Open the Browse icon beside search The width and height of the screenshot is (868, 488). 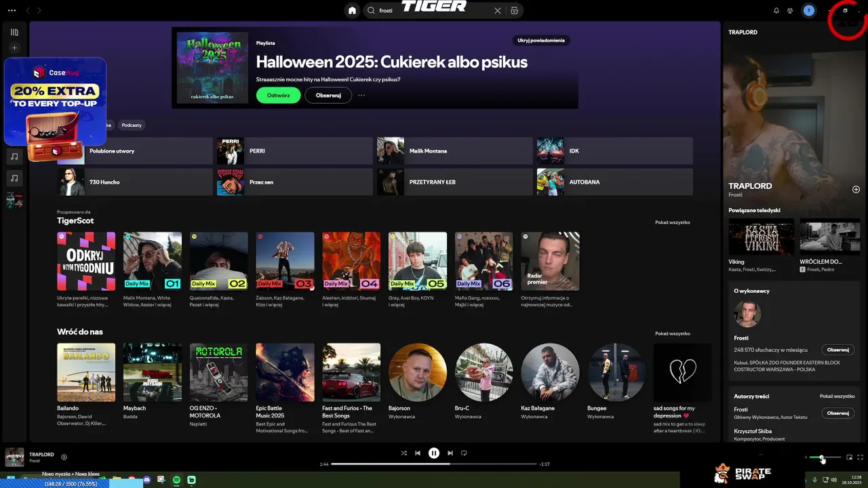(x=514, y=11)
